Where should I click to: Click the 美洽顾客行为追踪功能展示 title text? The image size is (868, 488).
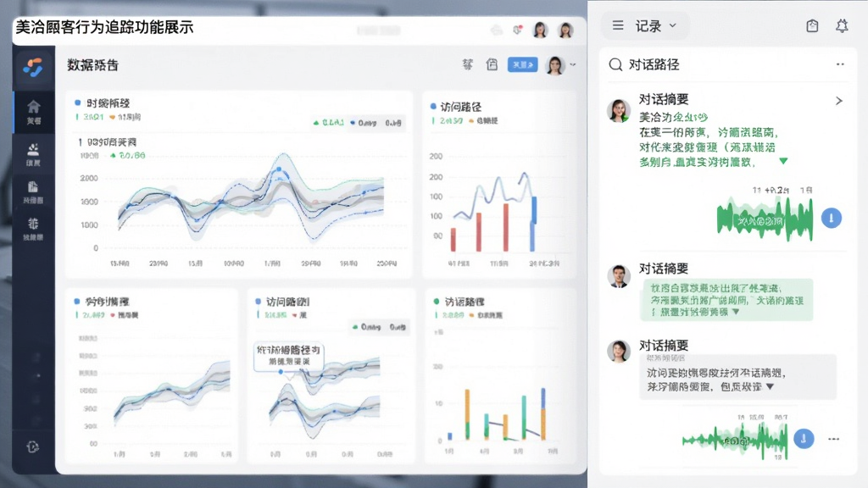[104, 28]
